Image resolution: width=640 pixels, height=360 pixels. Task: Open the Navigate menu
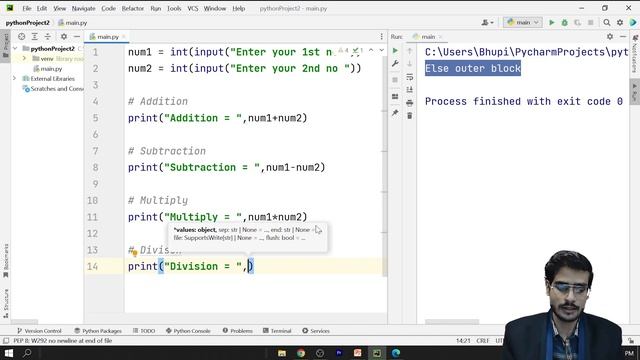[83, 8]
